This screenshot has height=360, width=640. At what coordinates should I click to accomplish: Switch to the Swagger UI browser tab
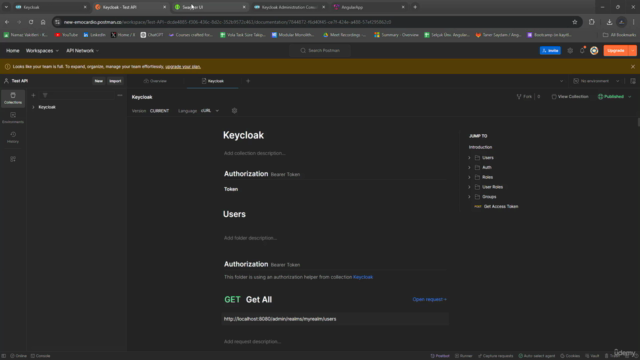click(x=210, y=7)
